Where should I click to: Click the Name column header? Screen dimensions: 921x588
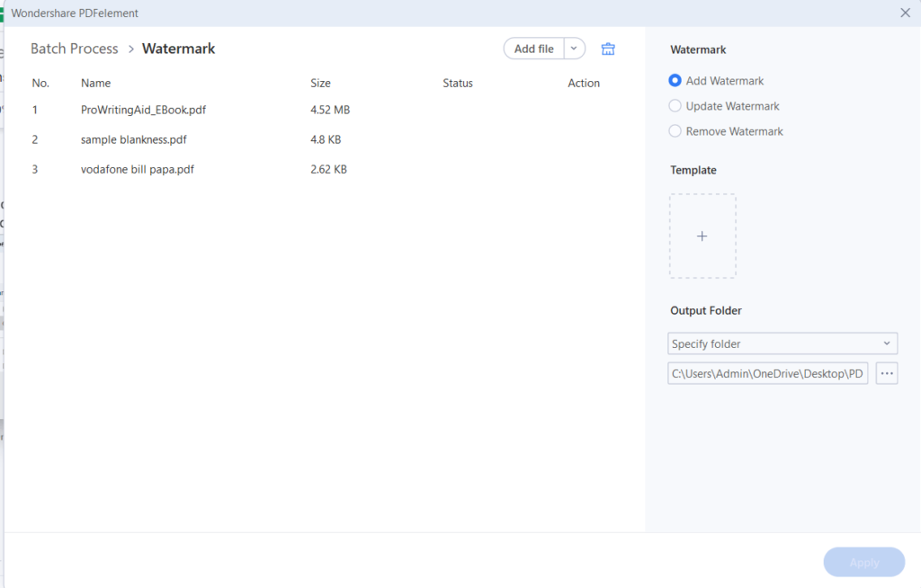(x=95, y=83)
